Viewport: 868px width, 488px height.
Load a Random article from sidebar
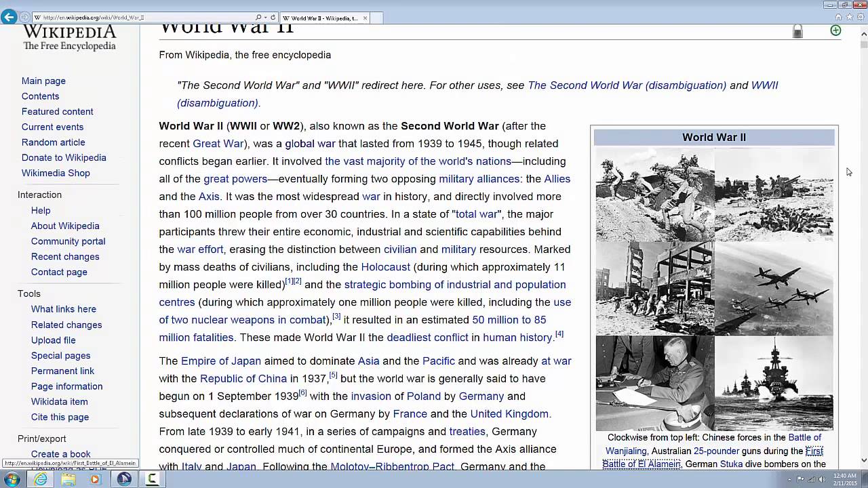pyautogui.click(x=53, y=142)
